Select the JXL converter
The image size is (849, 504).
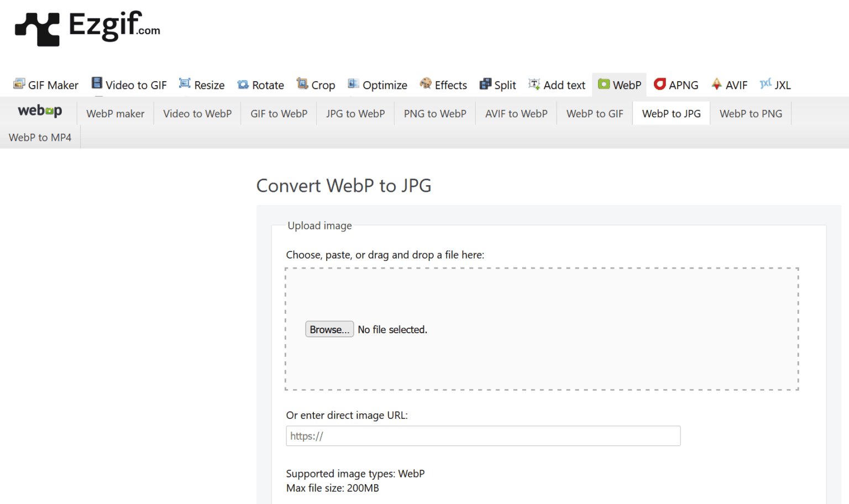click(775, 85)
